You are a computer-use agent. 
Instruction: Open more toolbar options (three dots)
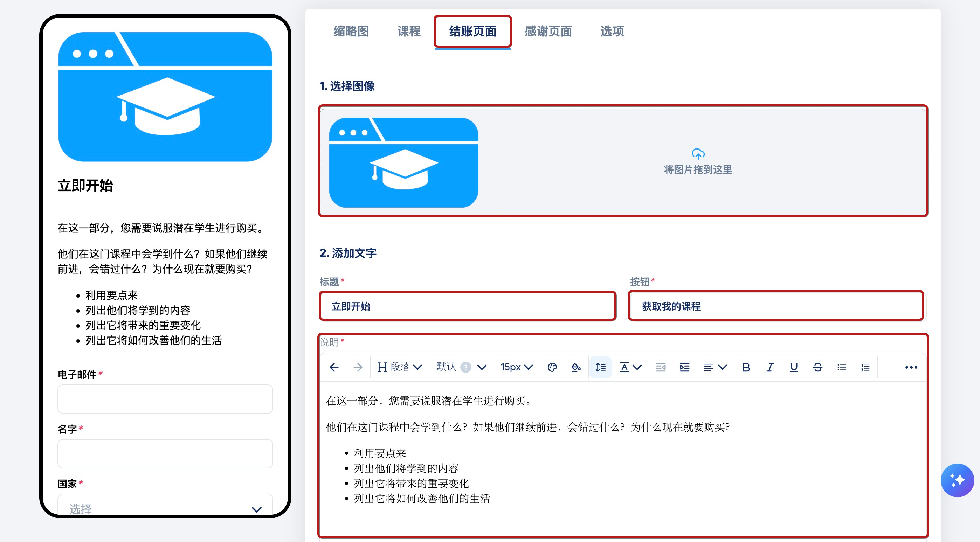(911, 367)
